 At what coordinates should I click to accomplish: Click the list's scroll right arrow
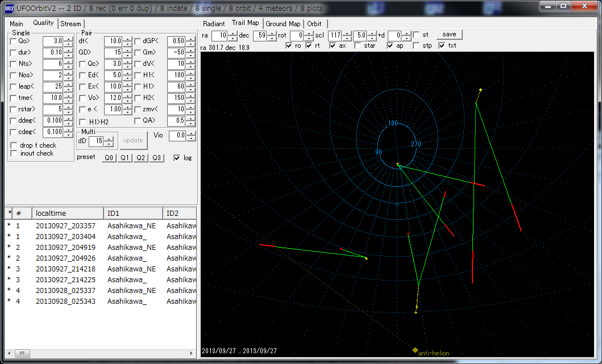(191, 353)
